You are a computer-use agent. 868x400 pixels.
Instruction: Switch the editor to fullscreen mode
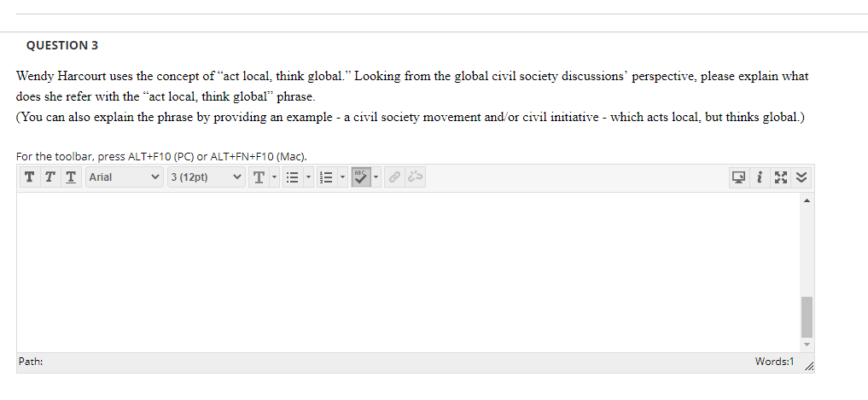coord(781,177)
